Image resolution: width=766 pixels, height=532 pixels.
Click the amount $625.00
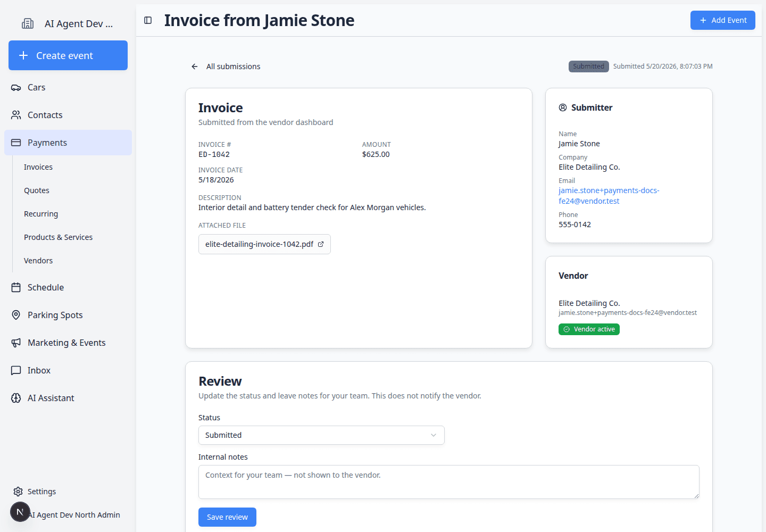click(x=376, y=154)
